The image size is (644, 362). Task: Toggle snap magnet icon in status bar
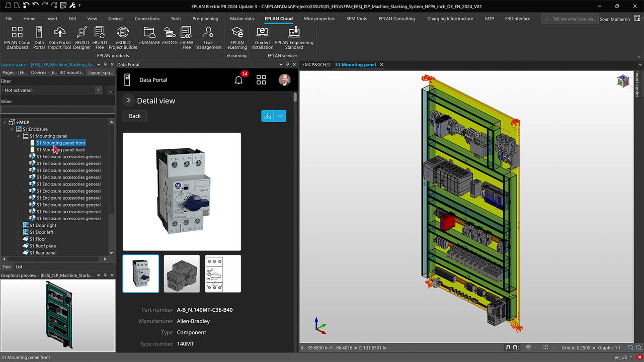pos(508,347)
